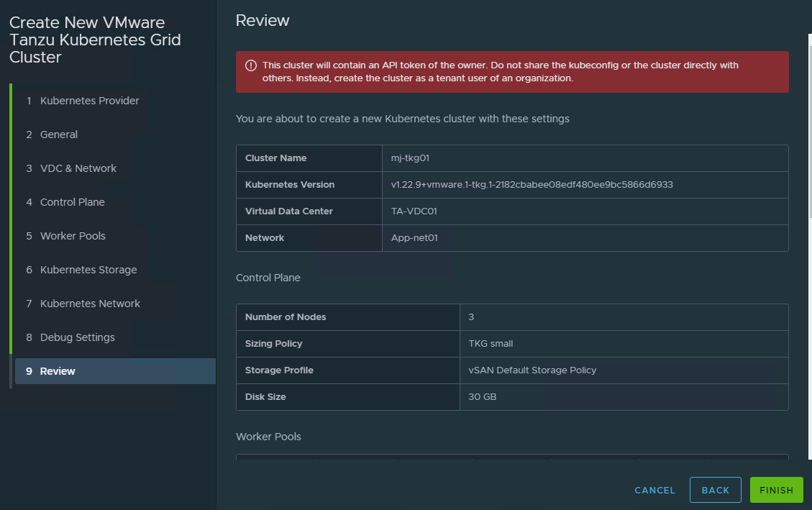Viewport: 812px width, 510px height.
Task: Click the App-net01 network value
Action: click(x=414, y=238)
